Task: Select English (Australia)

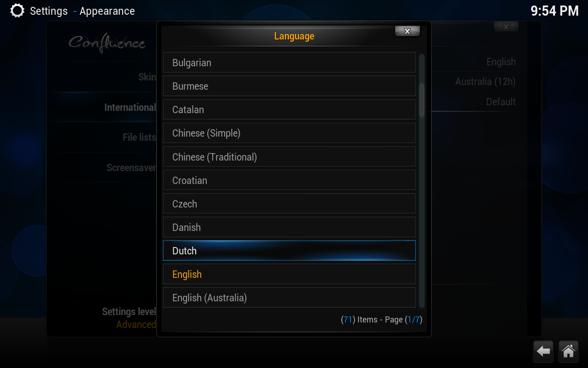Action: (289, 298)
